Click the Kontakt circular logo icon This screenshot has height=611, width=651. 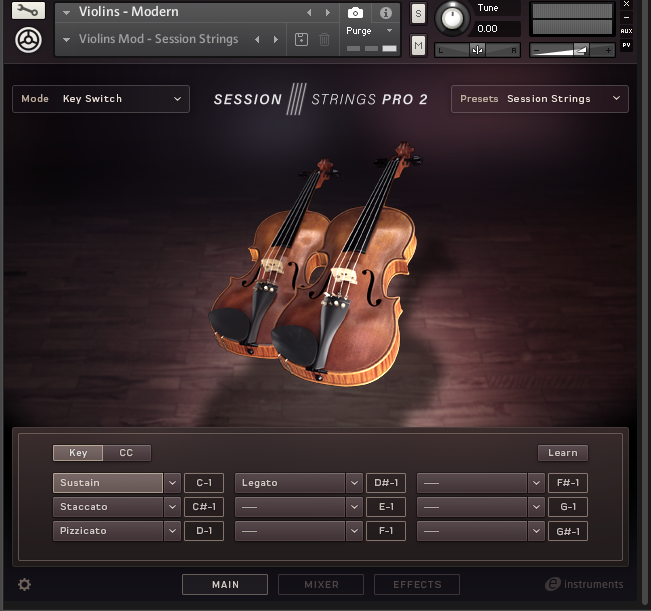[x=28, y=40]
